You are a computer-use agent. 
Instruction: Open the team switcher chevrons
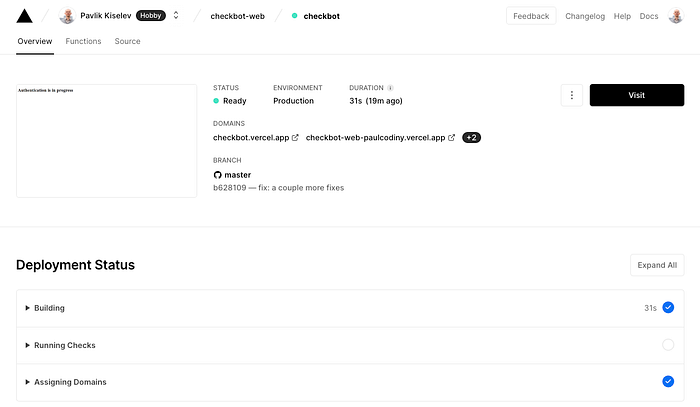click(x=176, y=16)
